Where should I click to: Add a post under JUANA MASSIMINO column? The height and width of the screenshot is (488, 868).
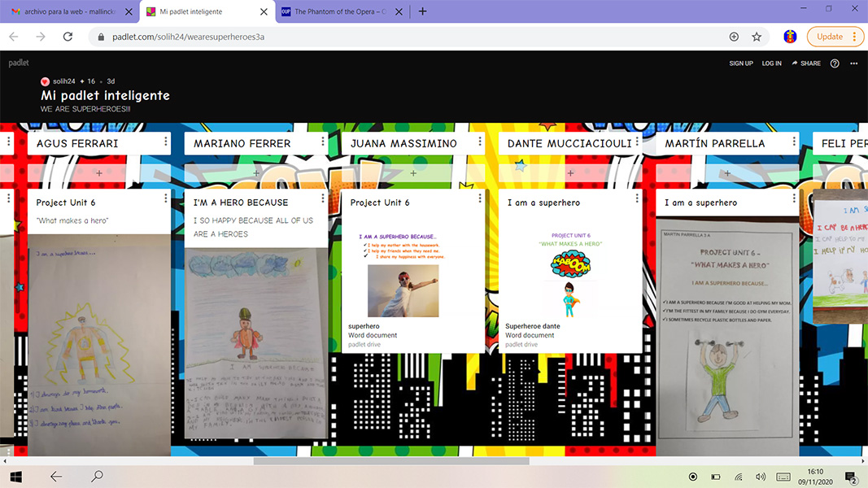(413, 173)
